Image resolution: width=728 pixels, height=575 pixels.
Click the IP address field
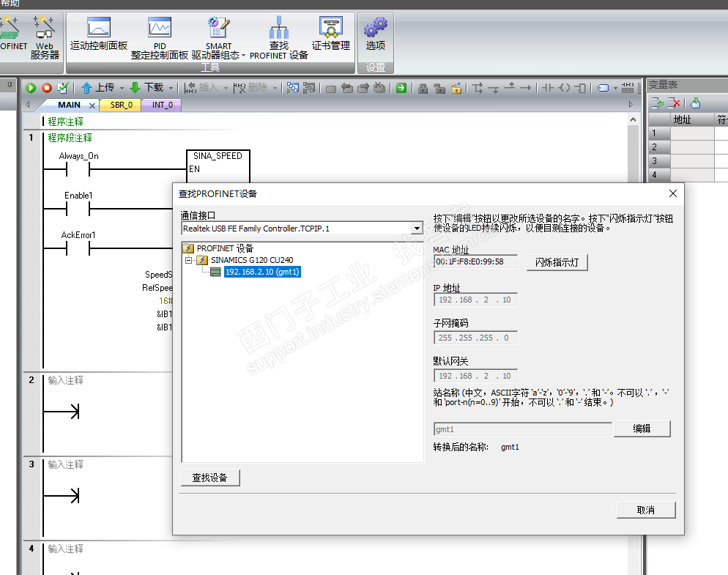pos(475,300)
